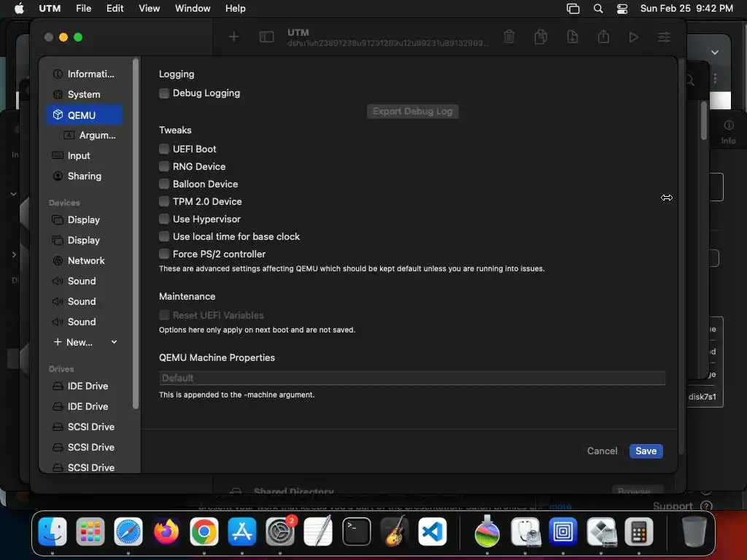The image size is (747, 560).
Task: Open Launchpad from the Dock
Action: [x=90, y=532]
